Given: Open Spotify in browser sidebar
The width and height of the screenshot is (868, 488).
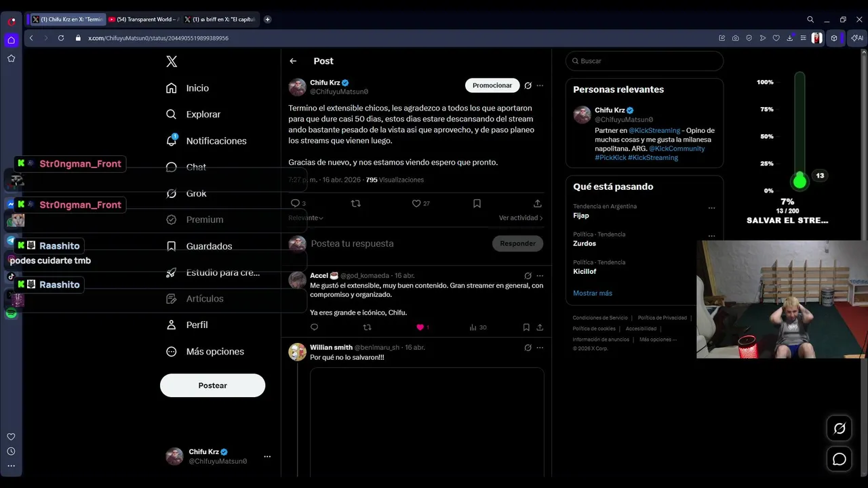Looking at the screenshot, I should pyautogui.click(x=11, y=313).
